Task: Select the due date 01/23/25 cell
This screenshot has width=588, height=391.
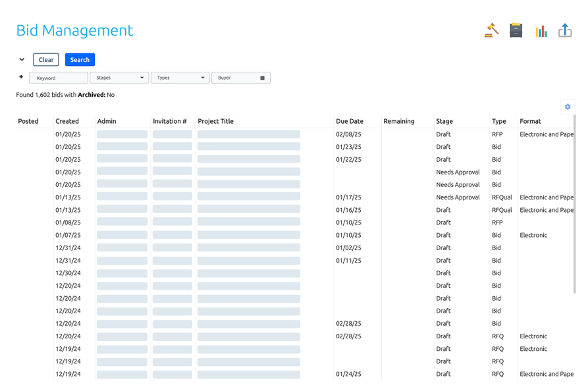Action: pos(348,147)
